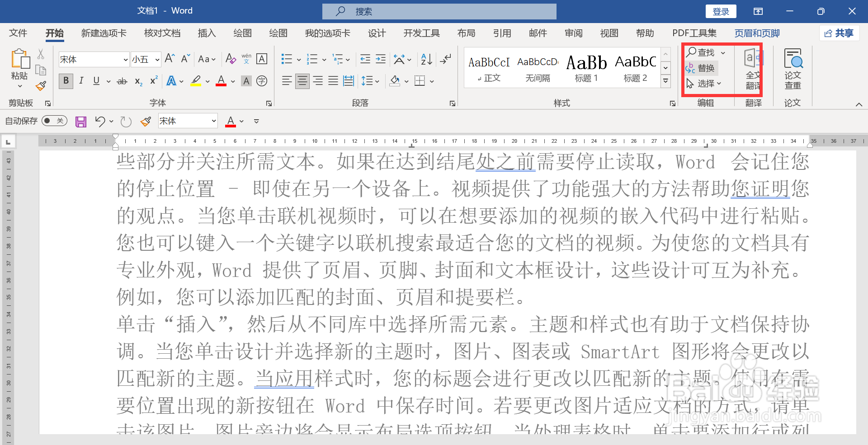
Task: Align text right
Action: (x=318, y=81)
